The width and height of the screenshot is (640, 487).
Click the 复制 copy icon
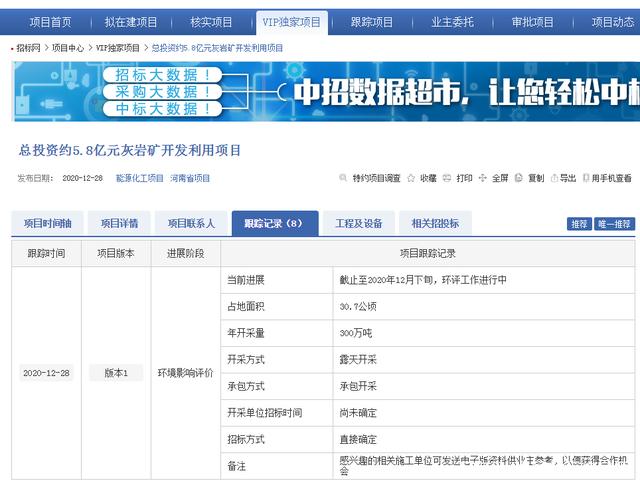coord(518,178)
